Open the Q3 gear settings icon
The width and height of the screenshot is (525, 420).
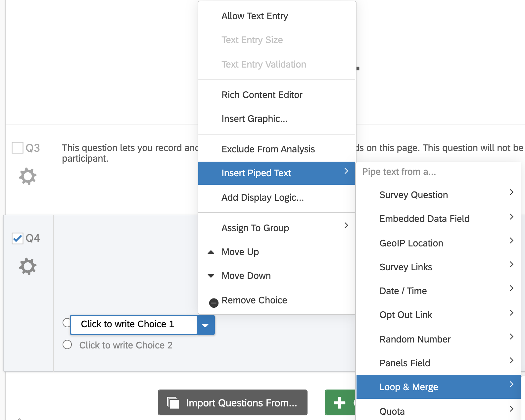[x=28, y=176]
